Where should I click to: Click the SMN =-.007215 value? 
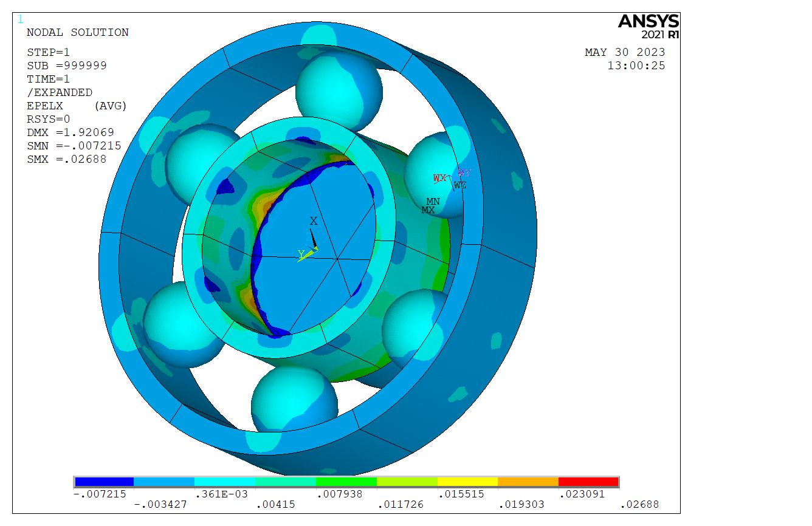74,146
